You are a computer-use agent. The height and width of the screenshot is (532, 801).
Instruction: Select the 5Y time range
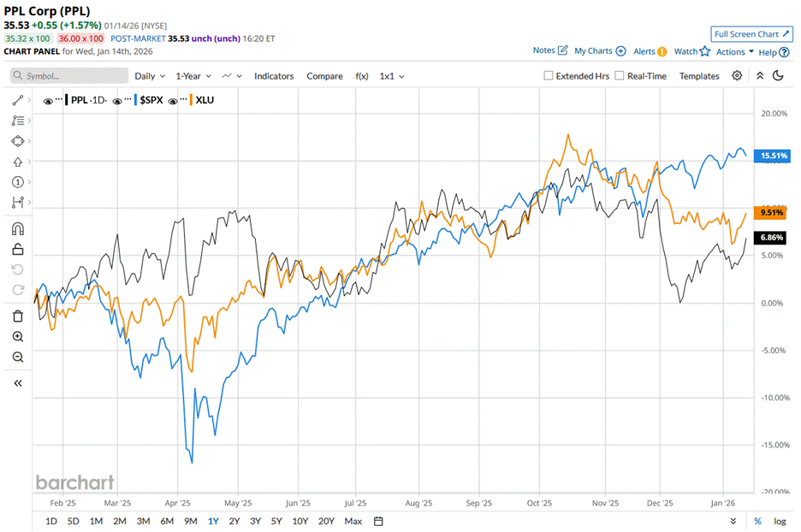pos(276,521)
